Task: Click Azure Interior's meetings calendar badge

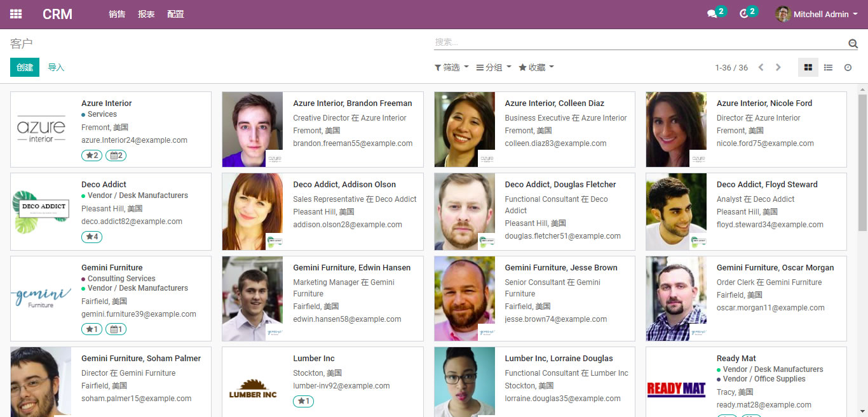Action: coord(116,156)
